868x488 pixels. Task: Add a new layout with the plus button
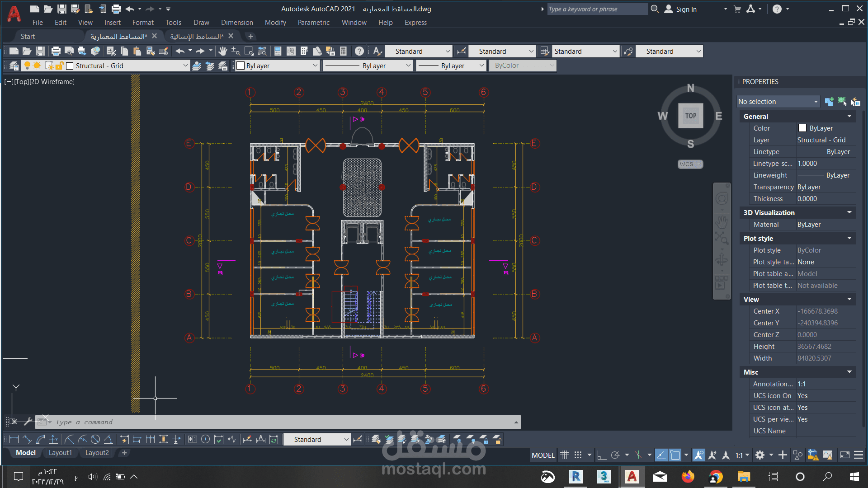[124, 453]
